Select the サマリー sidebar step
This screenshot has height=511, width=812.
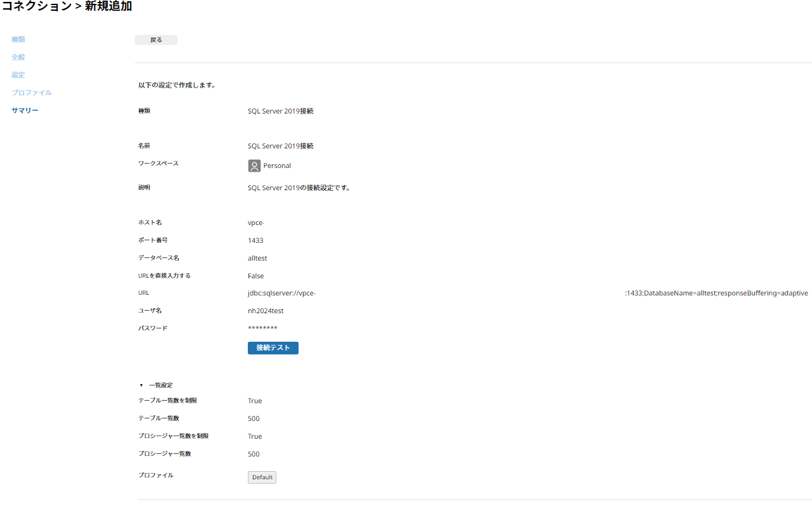click(25, 110)
